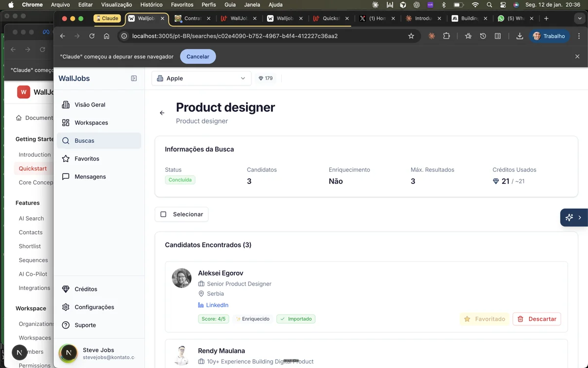Click Descartar for Aleksei Egorov
Image resolution: width=588 pixels, height=368 pixels.
[537, 319]
